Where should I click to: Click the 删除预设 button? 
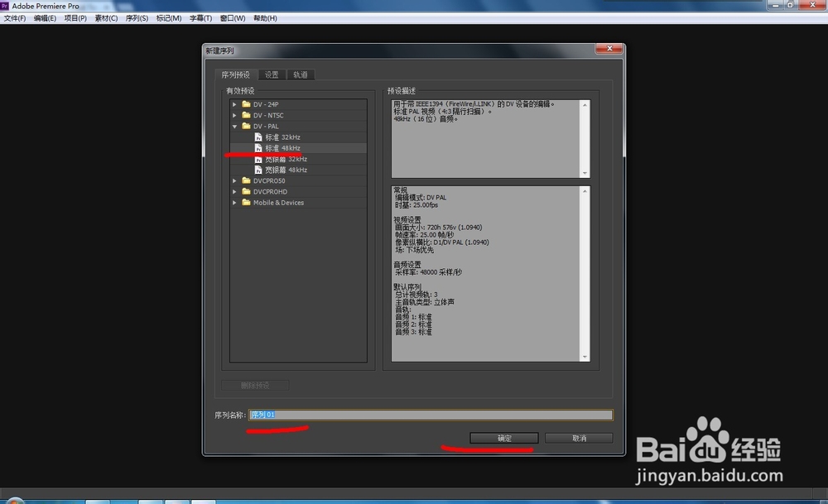coord(255,386)
